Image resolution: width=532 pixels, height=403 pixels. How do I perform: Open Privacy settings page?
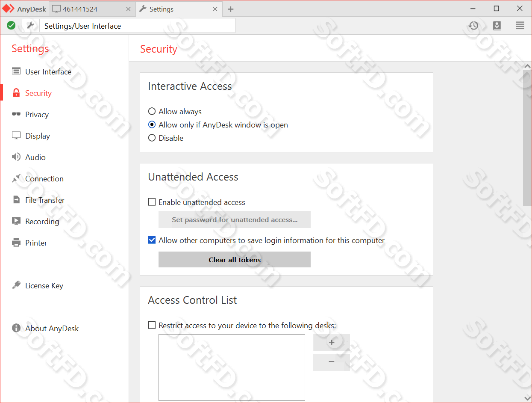click(37, 114)
